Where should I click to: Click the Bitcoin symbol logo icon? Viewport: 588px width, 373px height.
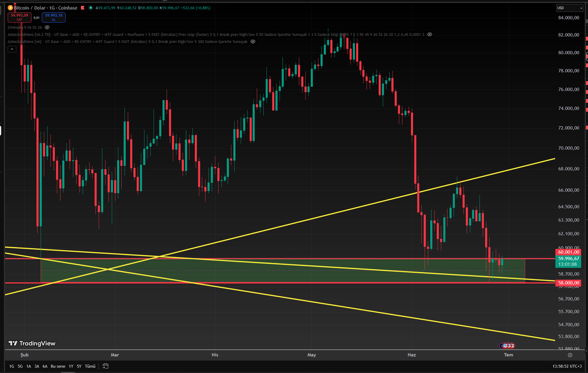(x=10, y=8)
